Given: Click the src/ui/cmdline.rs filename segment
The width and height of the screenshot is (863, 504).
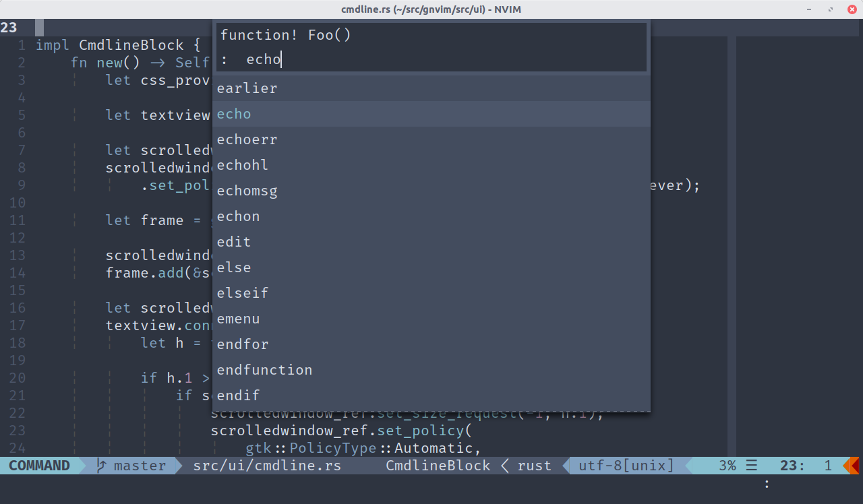Looking at the screenshot, I should point(266,465).
